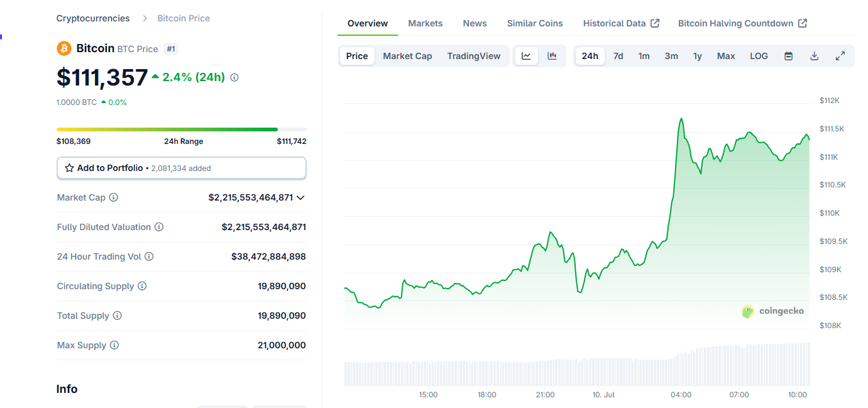Click the star icon in Add to Portfolio
This screenshot has height=408, width=868.
tap(69, 168)
